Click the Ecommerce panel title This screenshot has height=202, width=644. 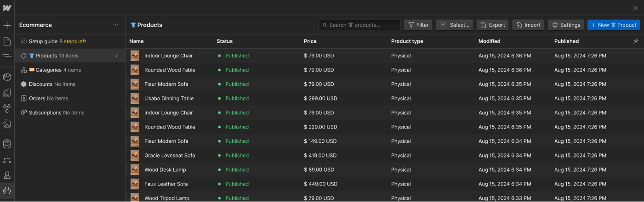35,25
